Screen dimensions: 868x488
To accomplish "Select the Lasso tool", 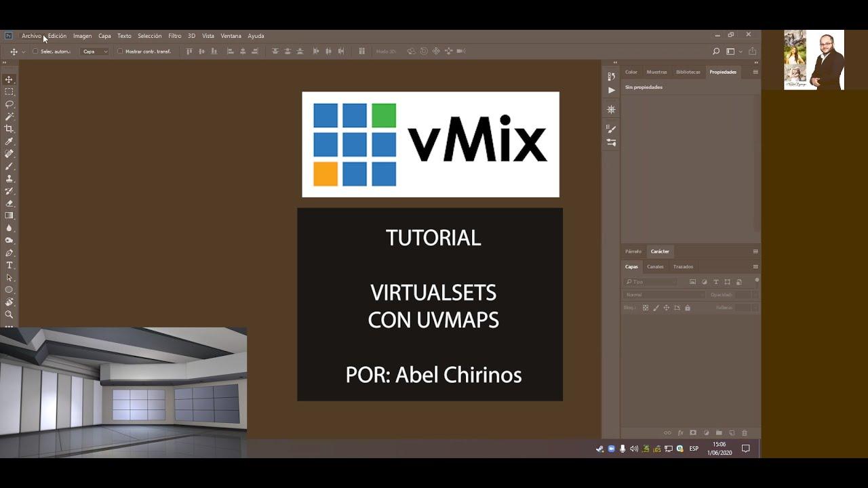I will click(9, 104).
